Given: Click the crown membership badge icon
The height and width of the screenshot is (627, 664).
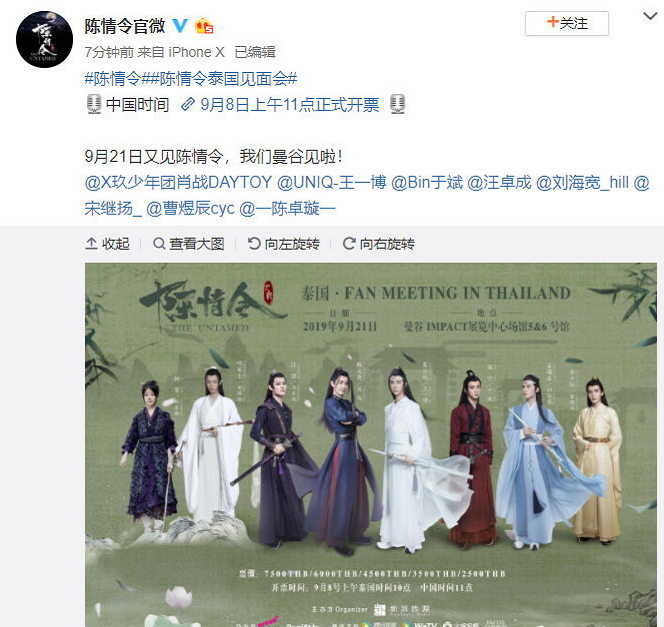Looking at the screenshot, I should (204, 26).
